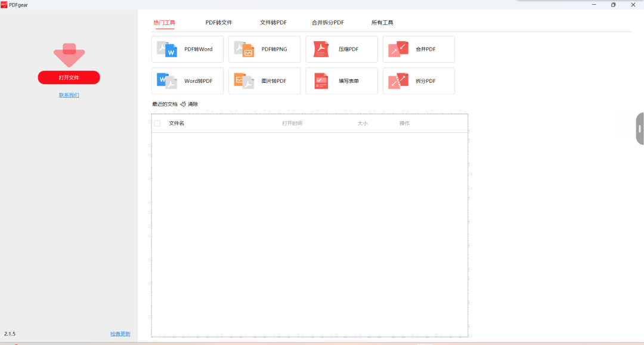Tick the select-all checkbox beside 文件名
The width and height of the screenshot is (644, 345).
[x=157, y=123]
